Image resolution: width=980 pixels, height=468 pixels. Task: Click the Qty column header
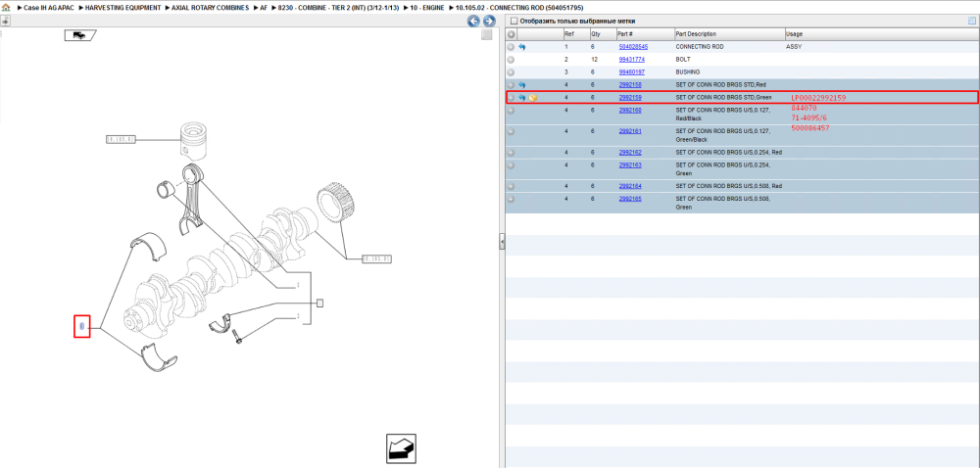tap(596, 34)
